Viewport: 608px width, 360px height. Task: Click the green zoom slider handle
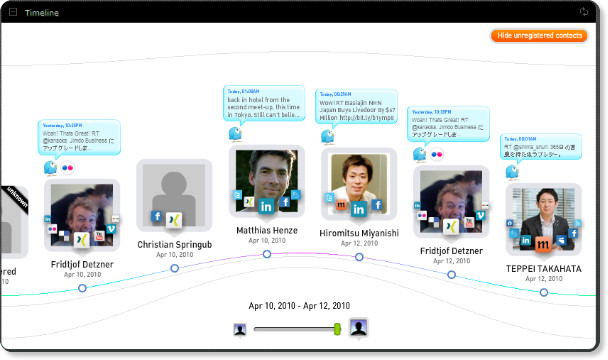337,329
